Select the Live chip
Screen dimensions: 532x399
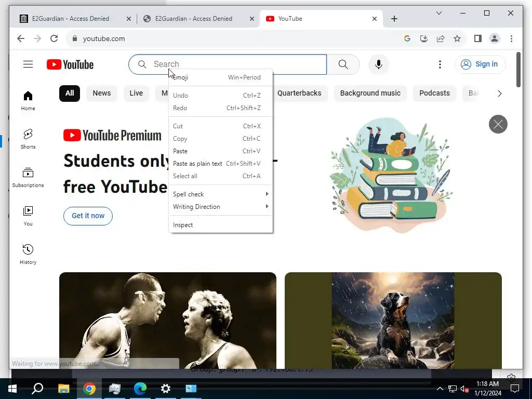136,94
